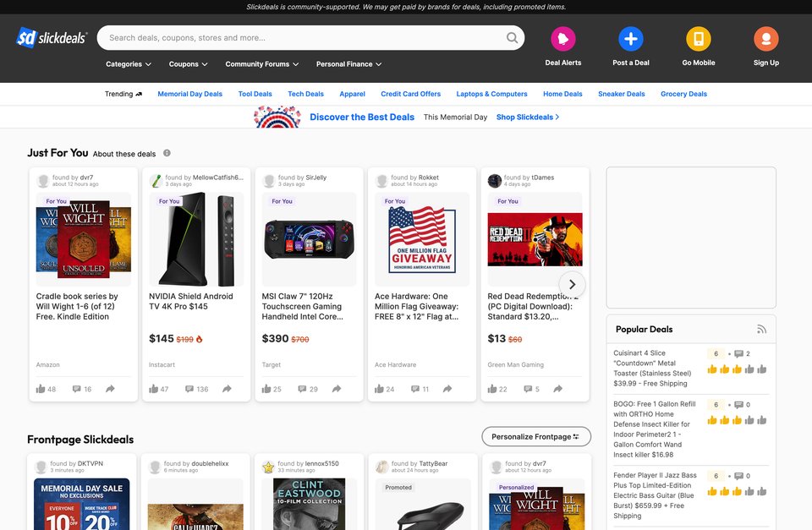
Task: Follow the Shop Slickdeals link
Action: pos(528,117)
